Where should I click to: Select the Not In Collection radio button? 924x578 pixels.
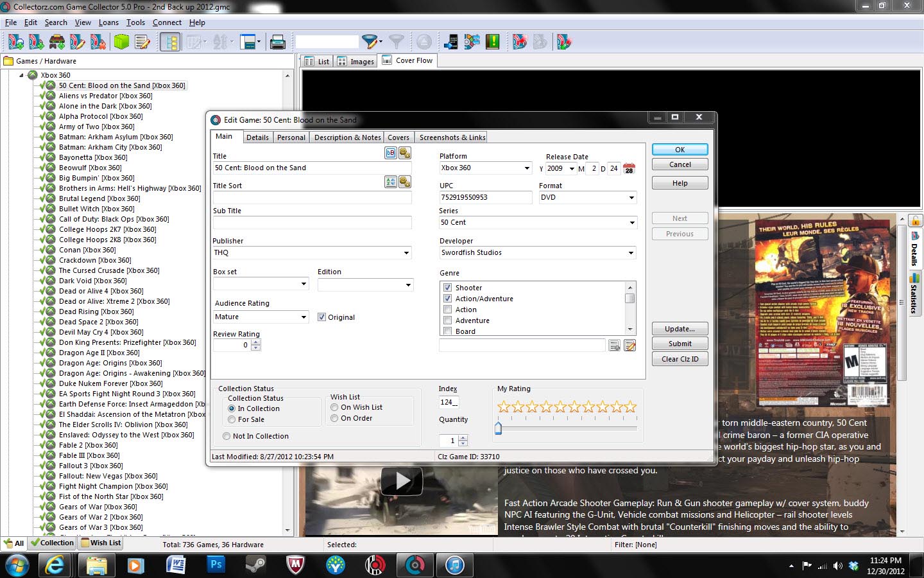[x=227, y=436]
